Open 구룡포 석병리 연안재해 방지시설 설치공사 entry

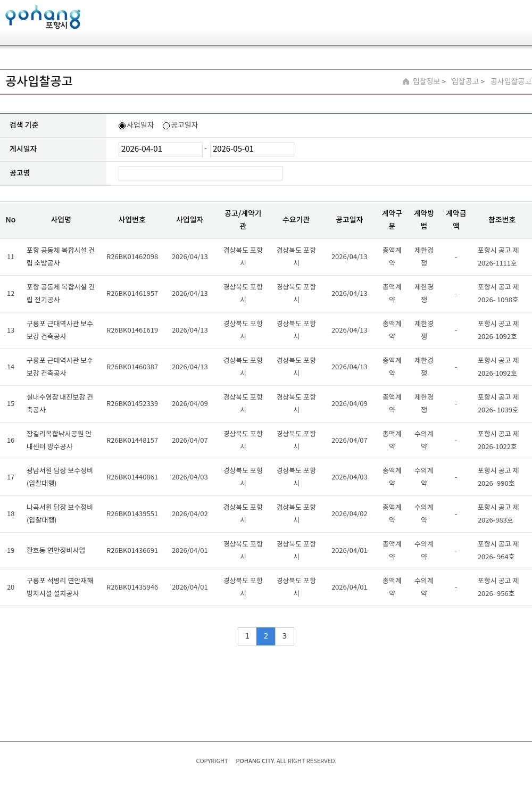(x=60, y=587)
